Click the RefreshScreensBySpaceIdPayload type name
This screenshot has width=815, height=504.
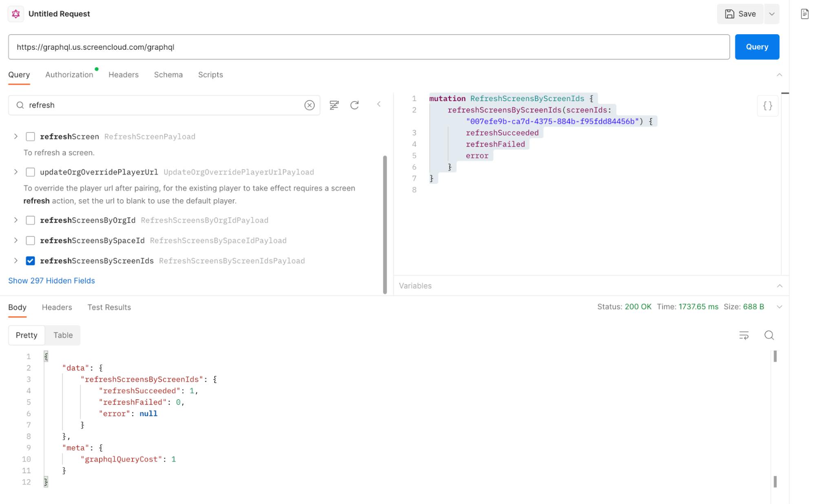pyautogui.click(x=218, y=241)
